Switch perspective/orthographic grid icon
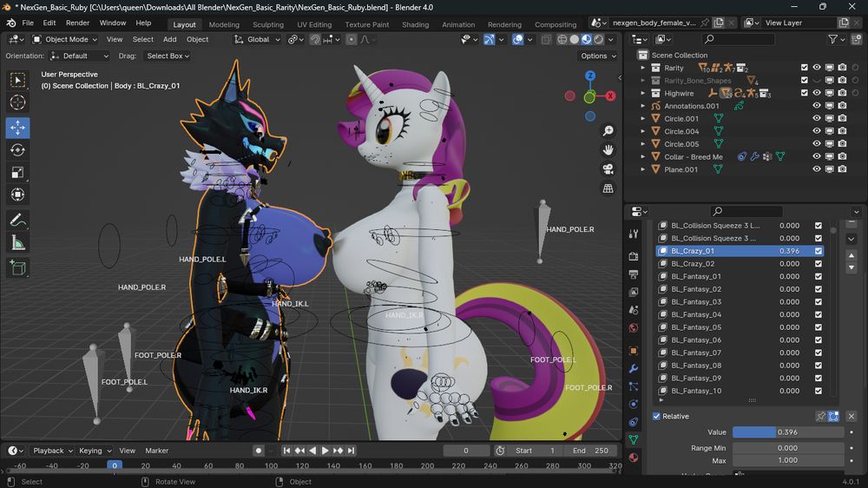Viewport: 868px width, 488px height. click(608, 188)
